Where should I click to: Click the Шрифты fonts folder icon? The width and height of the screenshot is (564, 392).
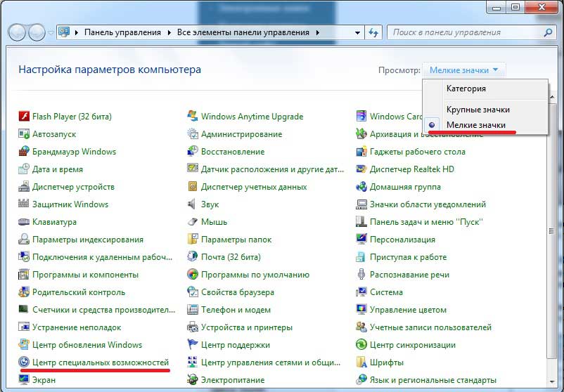tap(361, 362)
